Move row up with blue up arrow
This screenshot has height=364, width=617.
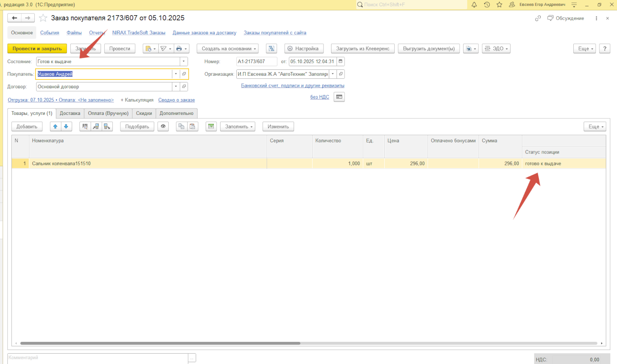[x=55, y=127]
